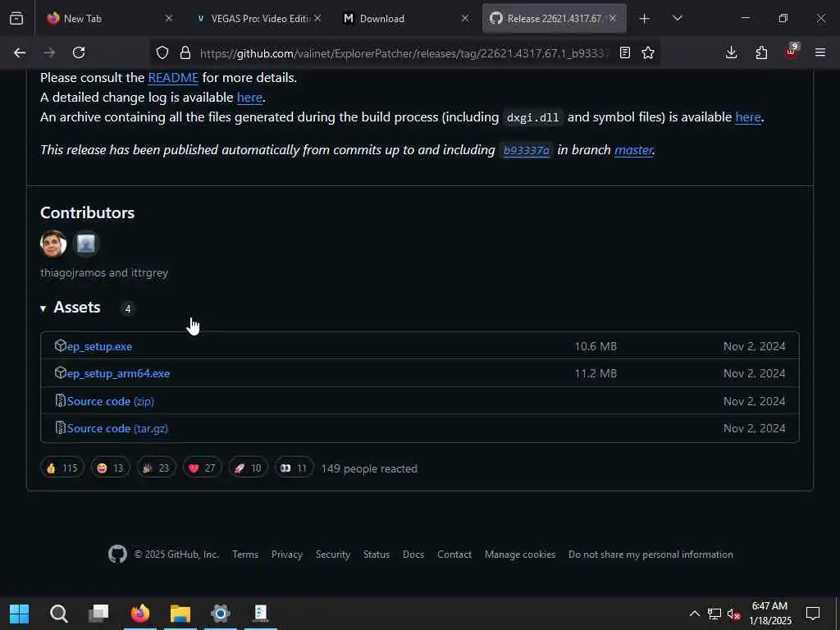Open the Security footer link

click(x=333, y=555)
